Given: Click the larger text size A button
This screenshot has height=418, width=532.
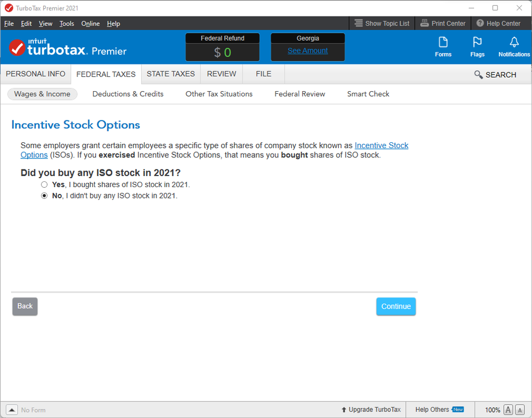Looking at the screenshot, I should pyautogui.click(x=508, y=410).
